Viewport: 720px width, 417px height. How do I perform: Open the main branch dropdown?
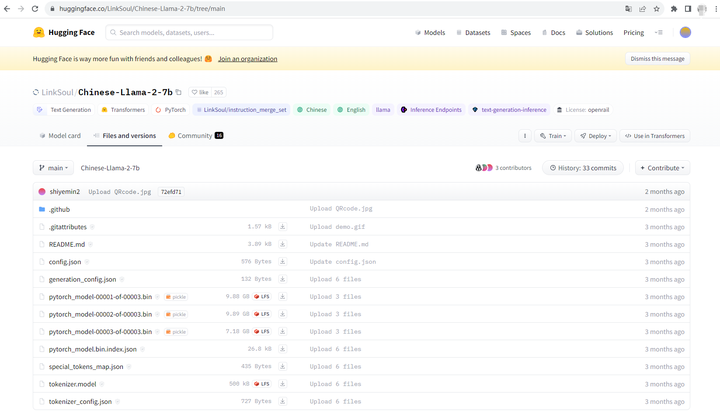point(54,168)
